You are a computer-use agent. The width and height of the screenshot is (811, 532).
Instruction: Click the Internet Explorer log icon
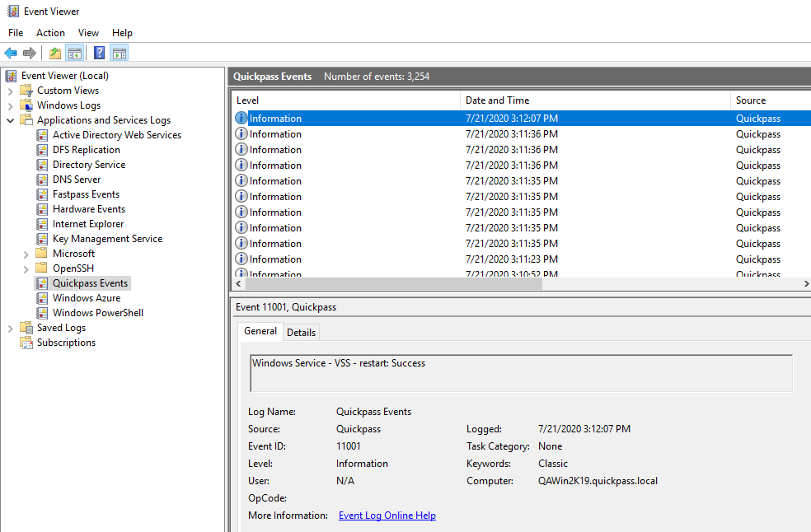[42, 224]
